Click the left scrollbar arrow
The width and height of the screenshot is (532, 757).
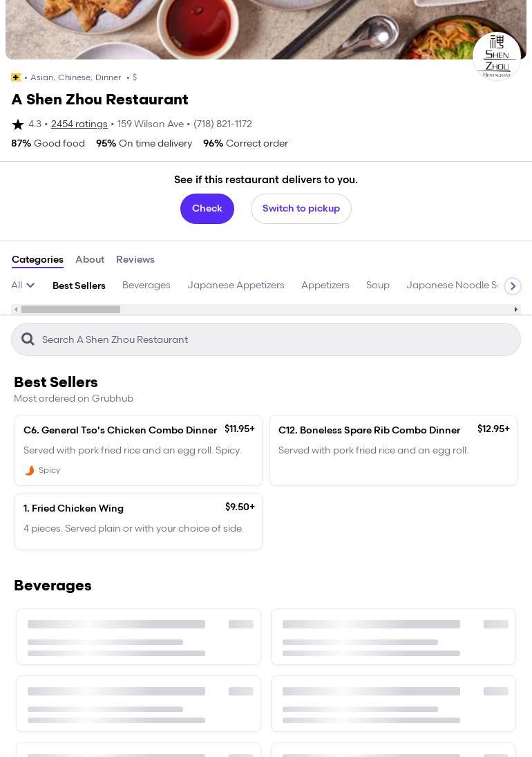pos(17,309)
